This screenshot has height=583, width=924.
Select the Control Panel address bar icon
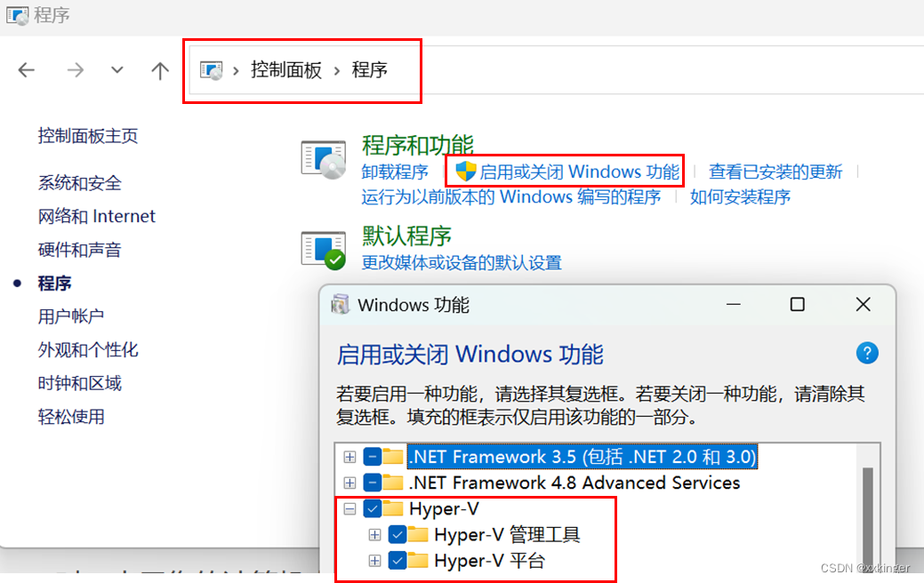coord(211,71)
